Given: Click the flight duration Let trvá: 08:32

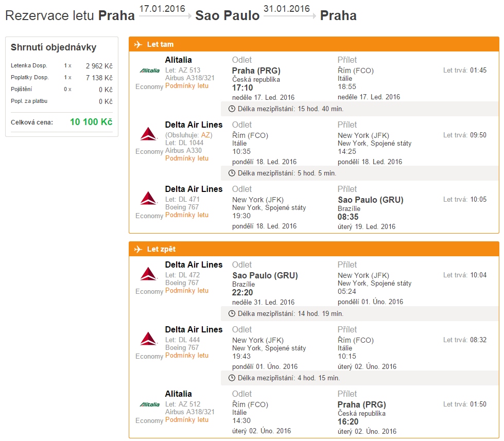Looking at the screenshot, I should pyautogui.click(x=465, y=340).
